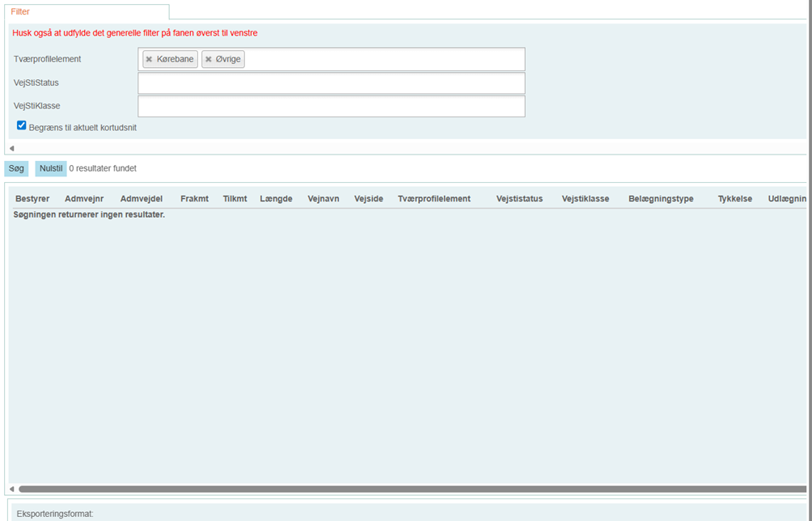Click the Tykkelse column header
This screenshot has height=521, width=812.
click(x=734, y=199)
